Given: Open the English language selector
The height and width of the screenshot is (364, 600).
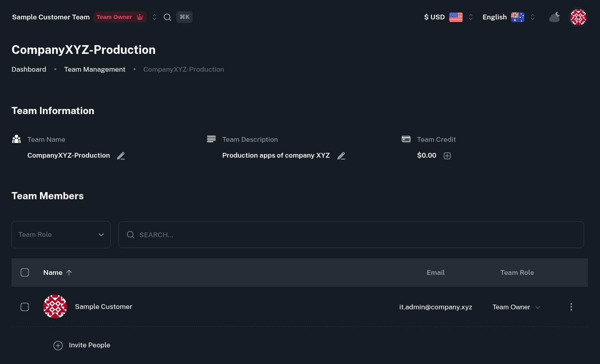Looking at the screenshot, I should pos(508,17).
